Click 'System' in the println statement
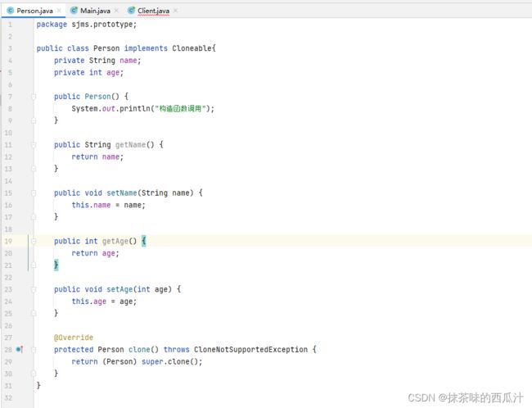 coord(84,109)
